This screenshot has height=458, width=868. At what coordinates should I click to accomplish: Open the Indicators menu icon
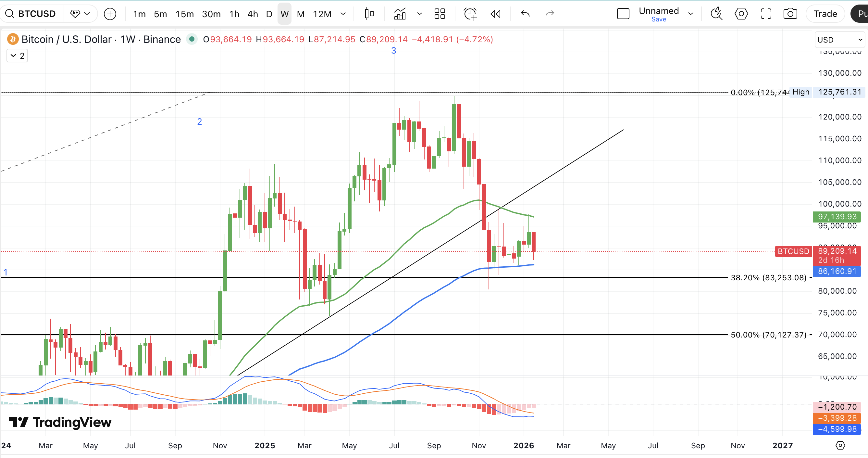click(400, 14)
